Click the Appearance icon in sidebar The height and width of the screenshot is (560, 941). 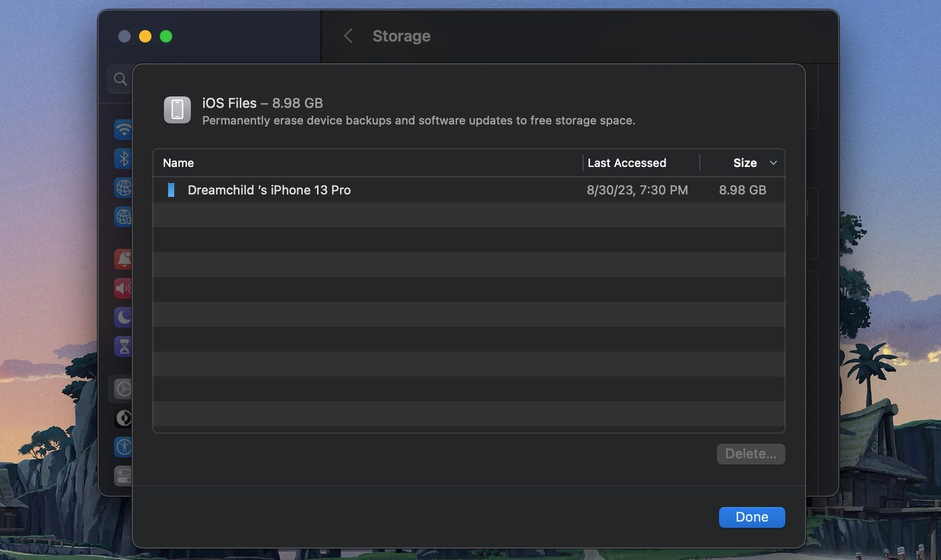coord(123,417)
